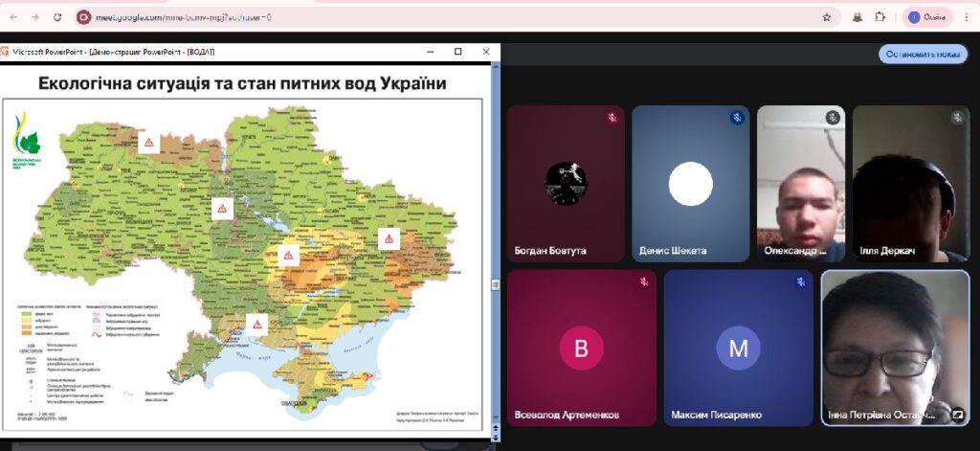Viewport: 980px width, 451px height.
Task: Click the PowerPoint window title bar icon
Action: point(6,52)
